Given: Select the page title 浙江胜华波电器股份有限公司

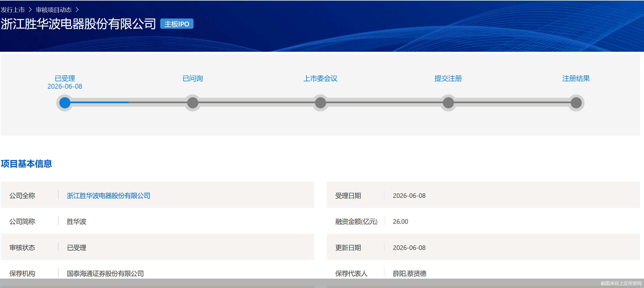Looking at the screenshot, I should pyautogui.click(x=78, y=24).
